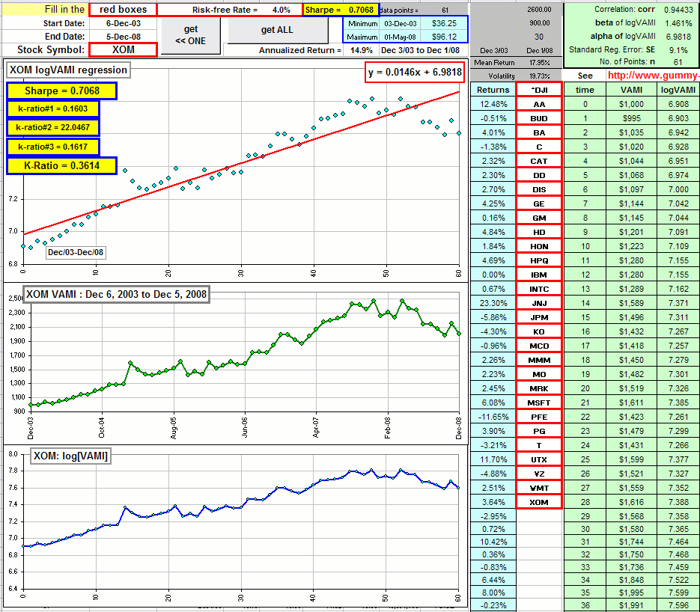Select the Annualized Return value 14.9%
This screenshot has height=612, width=700.
click(361, 50)
